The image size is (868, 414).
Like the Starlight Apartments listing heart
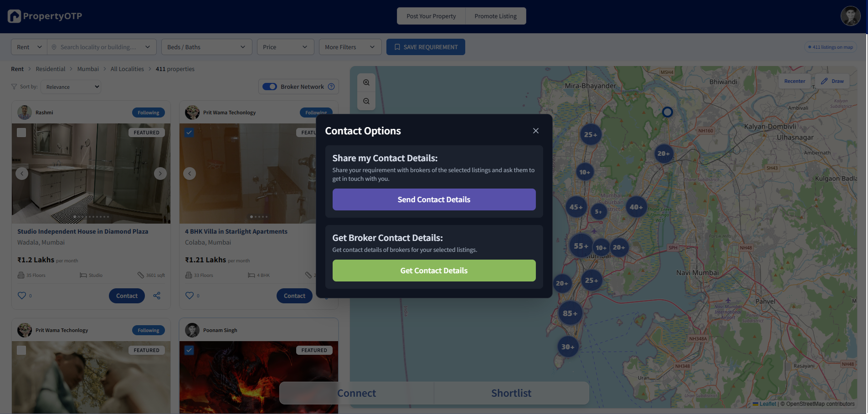point(190,296)
